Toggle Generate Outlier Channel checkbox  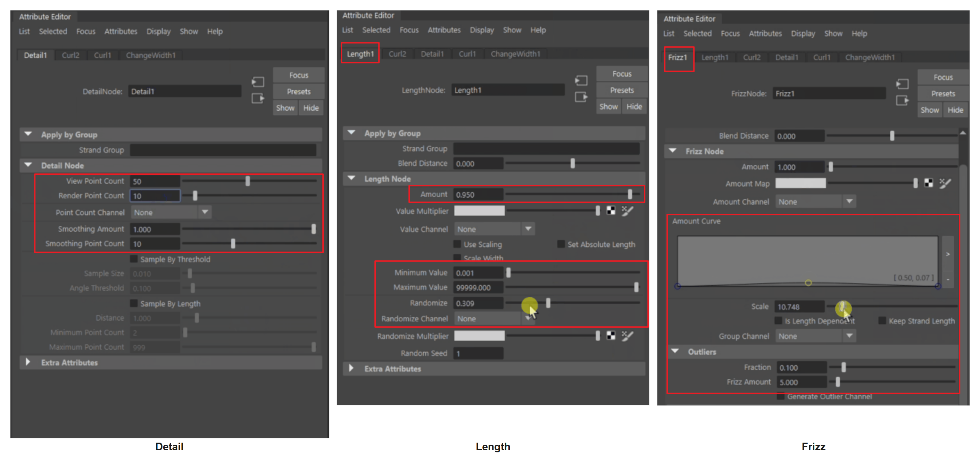tap(780, 396)
